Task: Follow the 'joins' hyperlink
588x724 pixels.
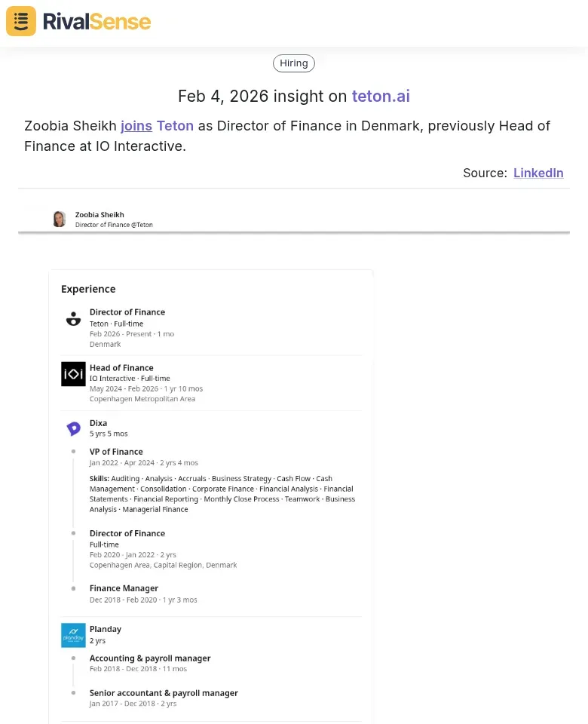Action: pyautogui.click(x=136, y=126)
